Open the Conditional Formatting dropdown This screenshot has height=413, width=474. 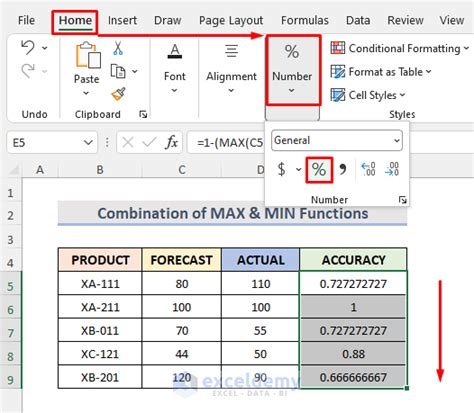(x=400, y=48)
